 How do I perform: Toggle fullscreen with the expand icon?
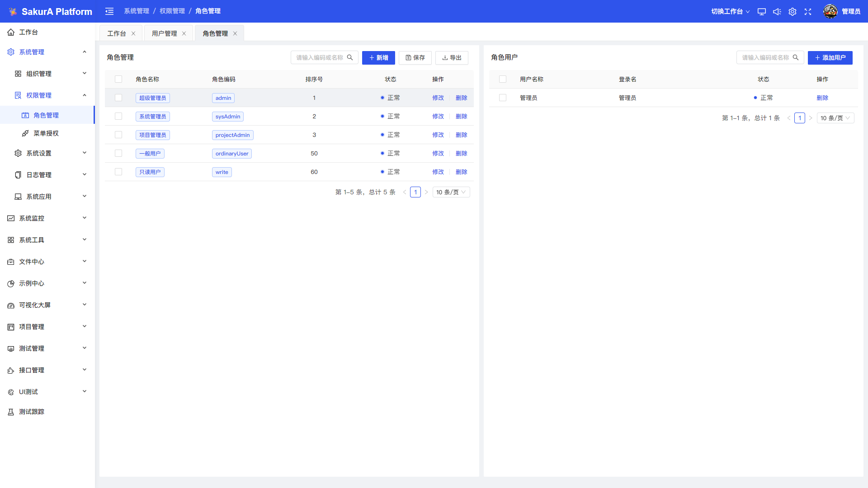pos(808,12)
